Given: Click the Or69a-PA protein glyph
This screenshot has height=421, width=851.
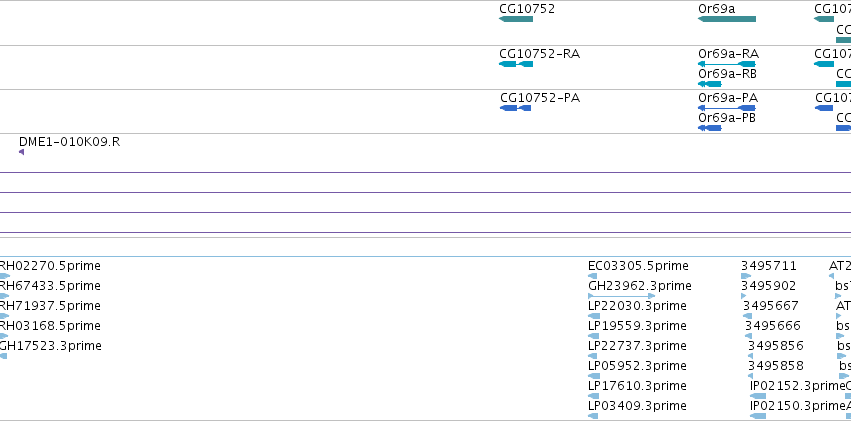Looking at the screenshot, I should tap(726, 108).
